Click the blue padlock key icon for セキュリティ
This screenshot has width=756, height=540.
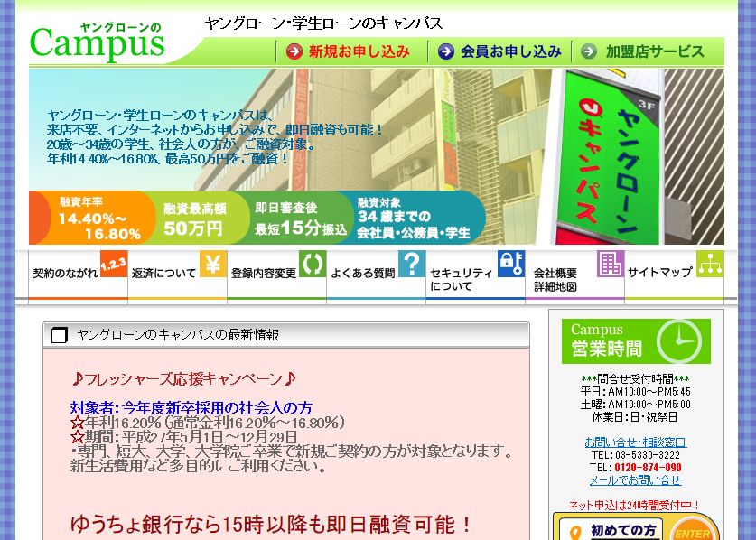(x=511, y=264)
